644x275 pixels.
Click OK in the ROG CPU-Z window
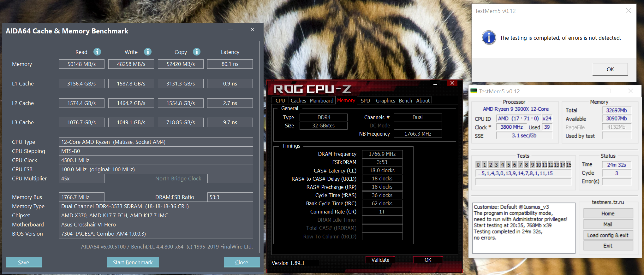click(428, 260)
